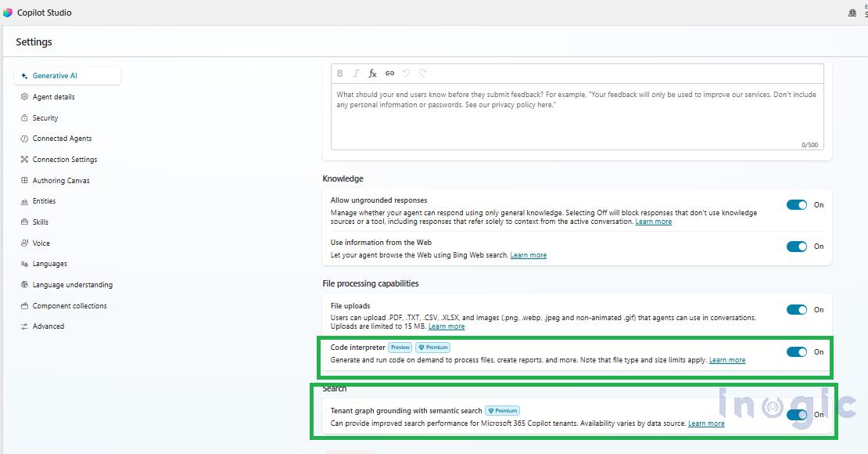Click the Preview badge beside Code interpreter
The image size is (868, 454).
[x=400, y=348]
